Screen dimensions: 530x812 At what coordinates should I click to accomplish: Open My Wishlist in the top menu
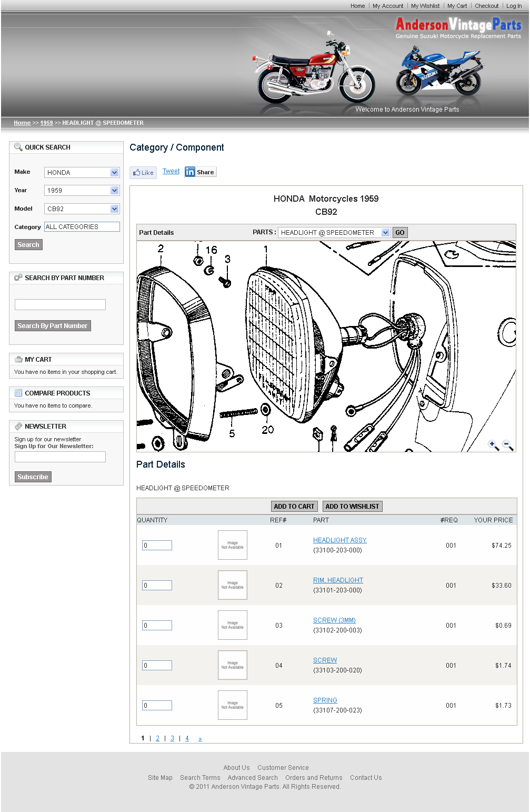point(425,6)
